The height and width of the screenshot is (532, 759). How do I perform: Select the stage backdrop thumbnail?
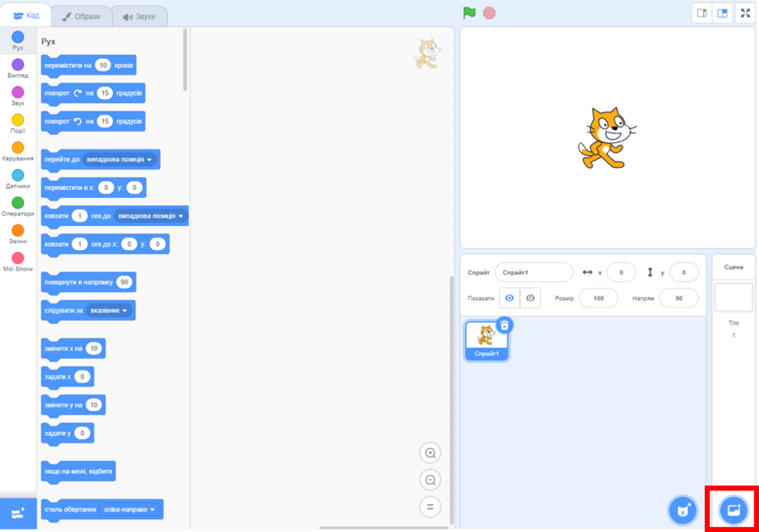733,297
